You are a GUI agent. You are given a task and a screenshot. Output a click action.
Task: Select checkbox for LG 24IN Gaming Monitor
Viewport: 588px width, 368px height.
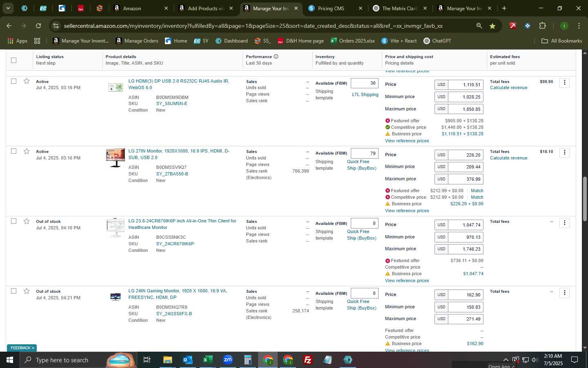pos(13,291)
